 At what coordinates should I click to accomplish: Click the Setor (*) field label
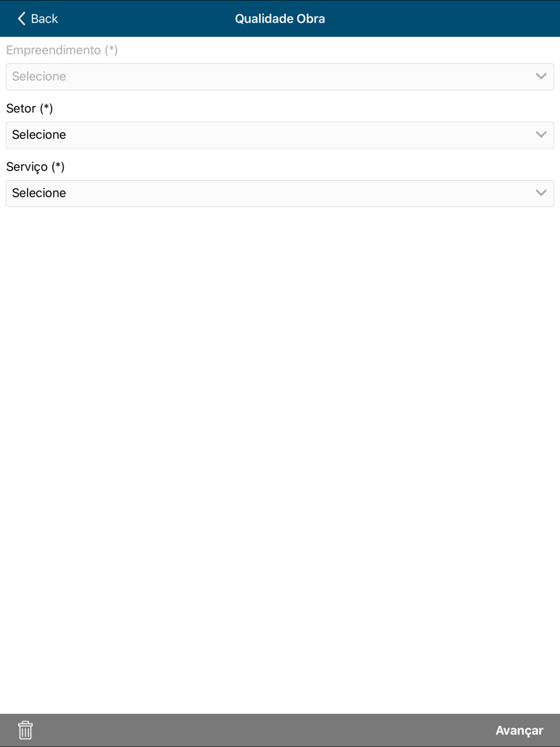click(30, 108)
